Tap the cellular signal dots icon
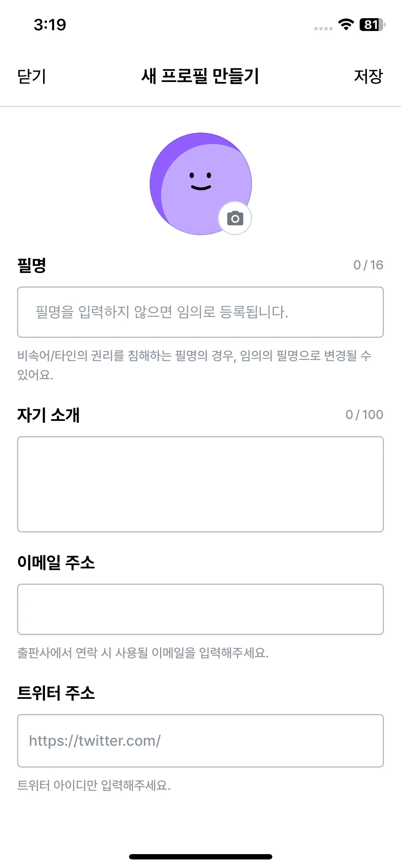401x868 pixels. click(x=323, y=29)
